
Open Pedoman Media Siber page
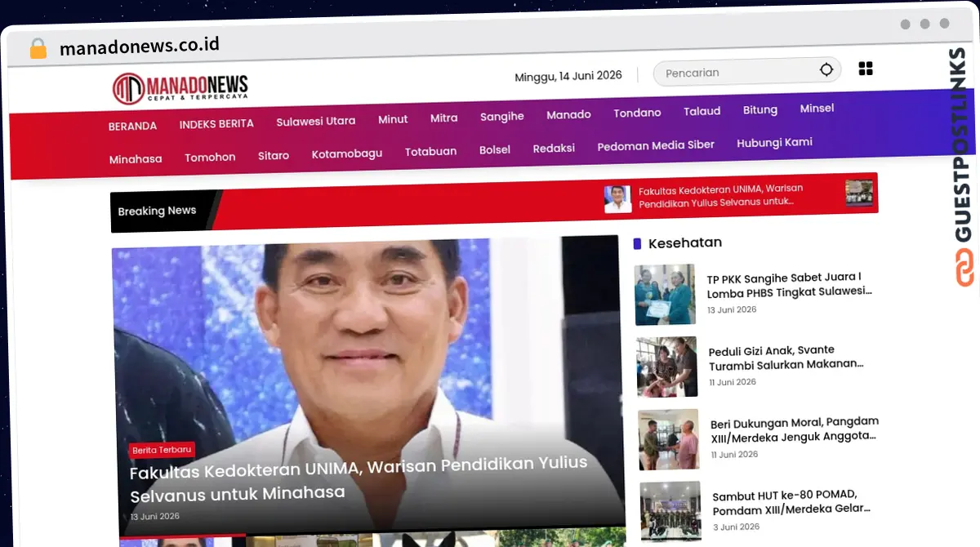pos(656,145)
